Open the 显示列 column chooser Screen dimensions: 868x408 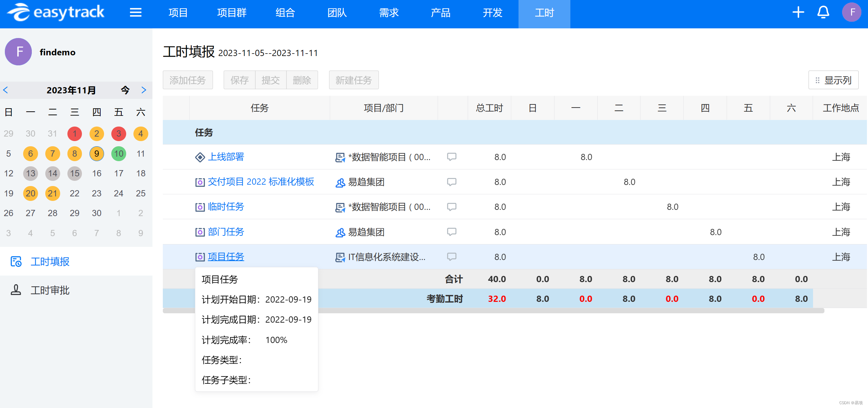point(833,80)
